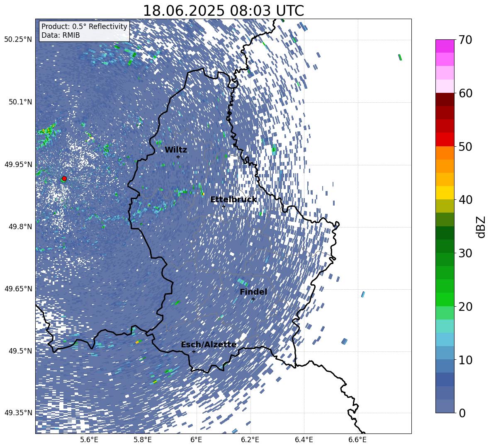Click 'Product: 0.5° Reflectivity' text

point(84,27)
